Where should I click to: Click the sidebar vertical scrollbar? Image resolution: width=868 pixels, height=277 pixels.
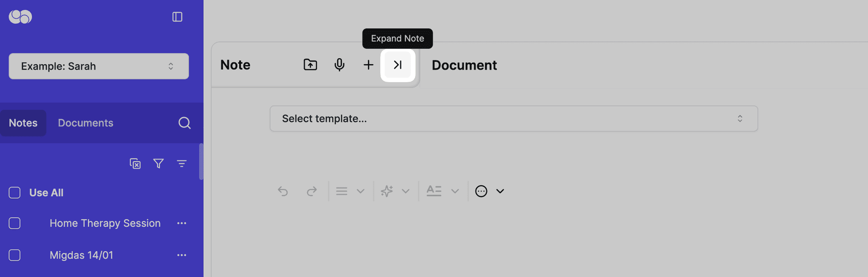[201, 162]
